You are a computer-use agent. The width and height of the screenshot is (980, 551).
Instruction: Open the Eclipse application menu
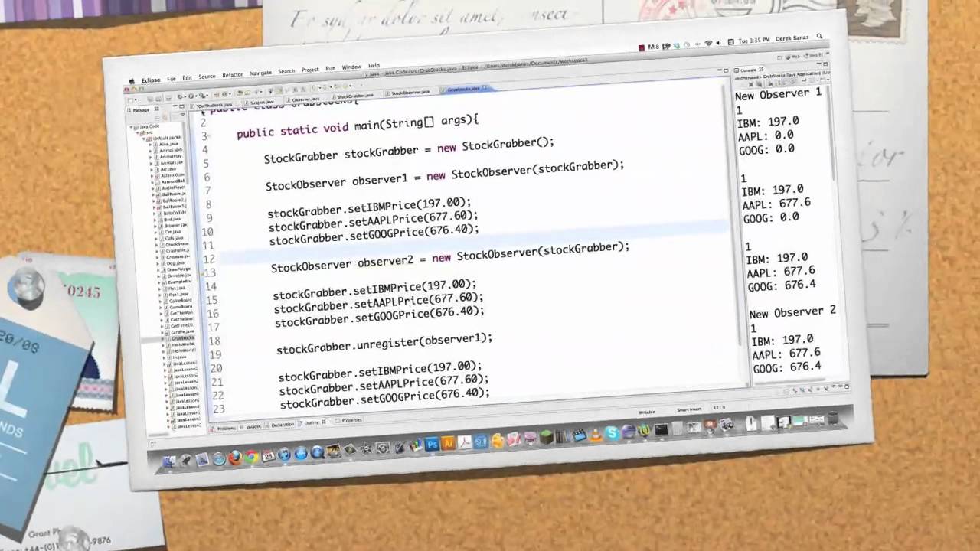click(x=151, y=80)
